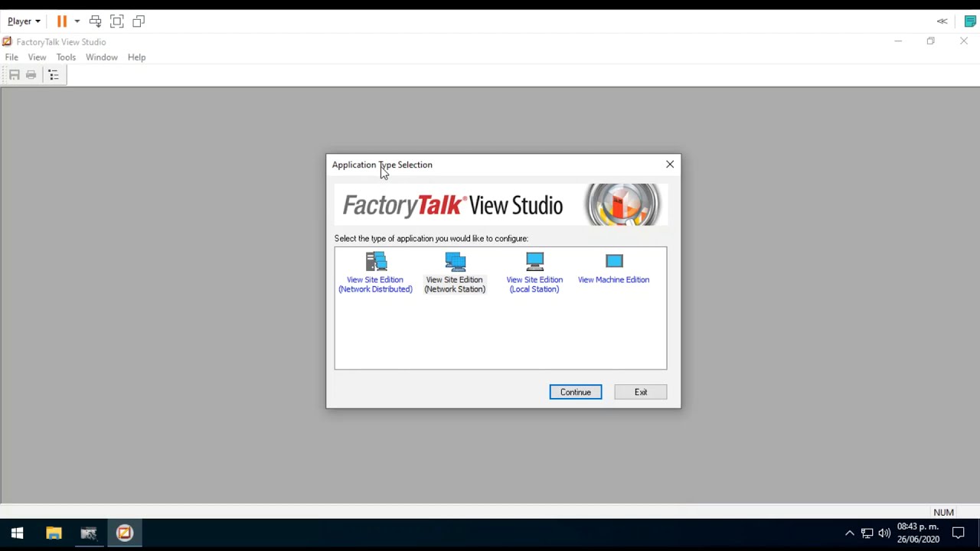Click the FactoryTalk View Studio banner logo

coord(501,204)
